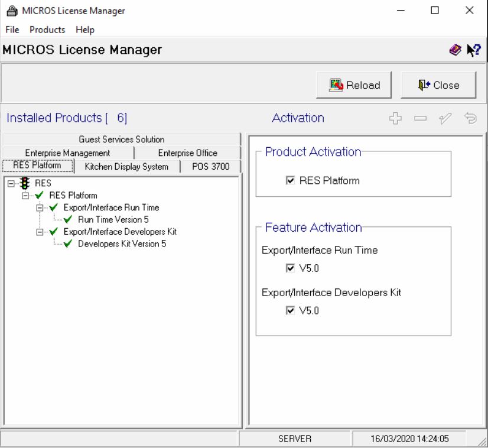Select Developers Kit Version 5 tree item
Image resolution: width=488 pixels, height=448 pixels.
[122, 244]
